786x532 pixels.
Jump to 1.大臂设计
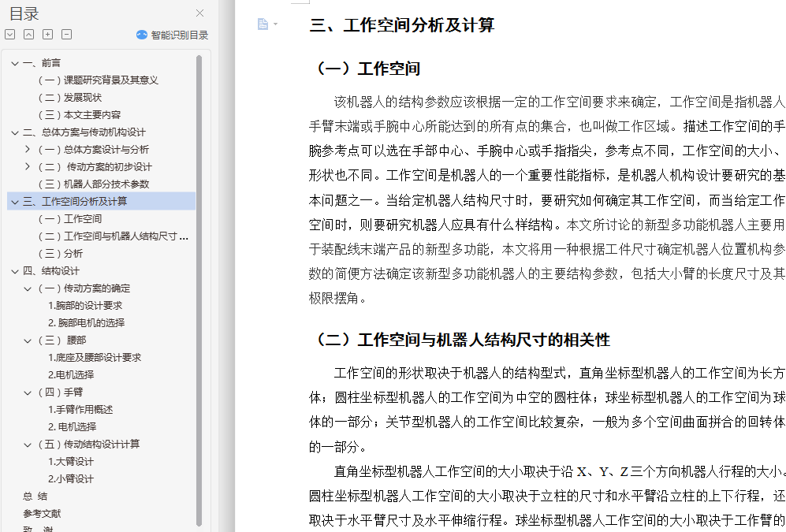tap(71, 461)
